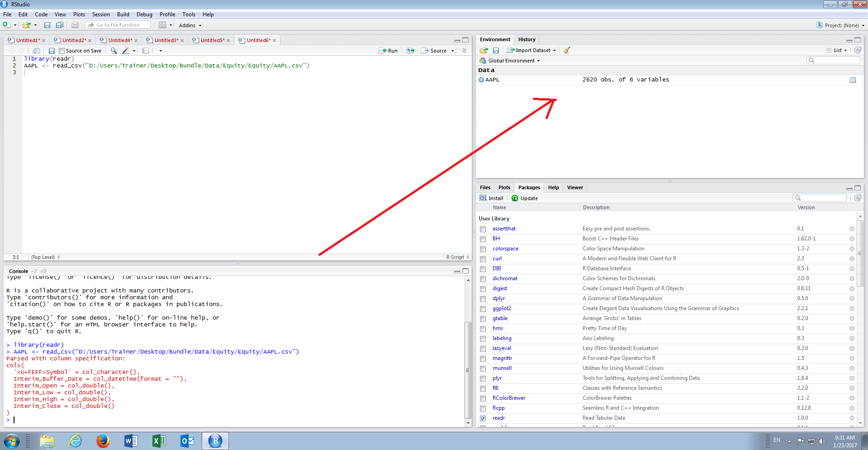The height and width of the screenshot is (450, 868).
Task: Expand the AAPL data object
Action: [481, 80]
